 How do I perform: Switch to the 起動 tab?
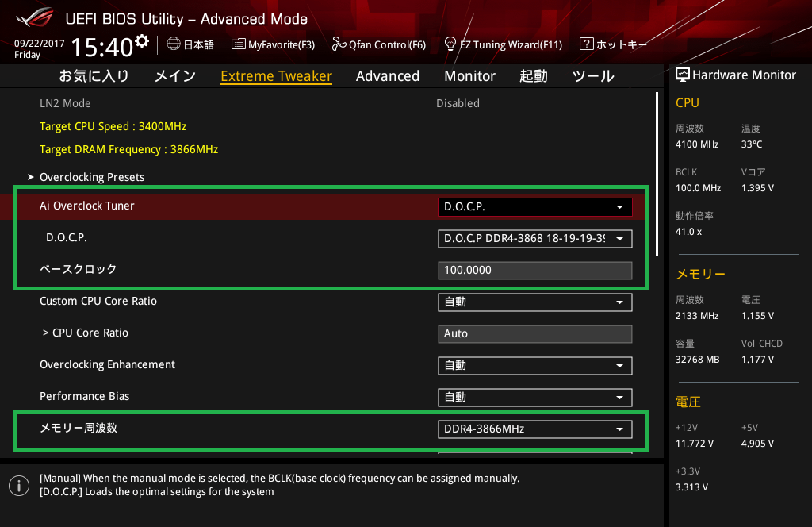(x=534, y=76)
